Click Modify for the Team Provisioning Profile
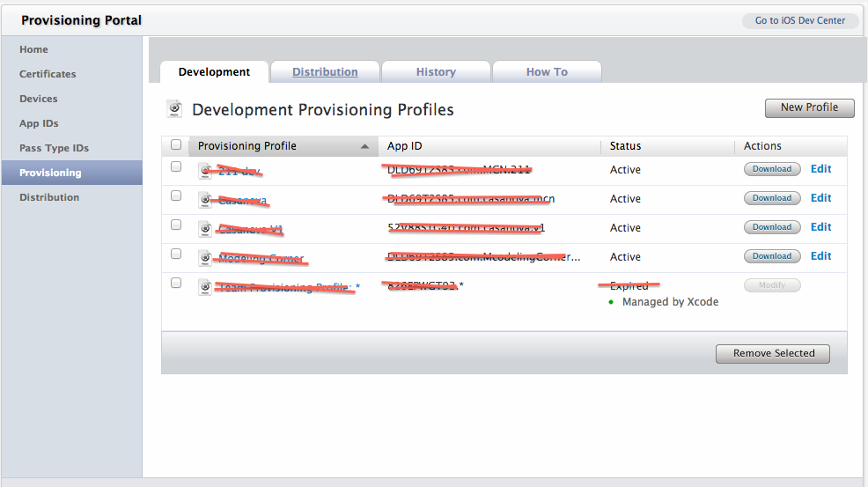This screenshot has width=868, height=487. pos(772,285)
